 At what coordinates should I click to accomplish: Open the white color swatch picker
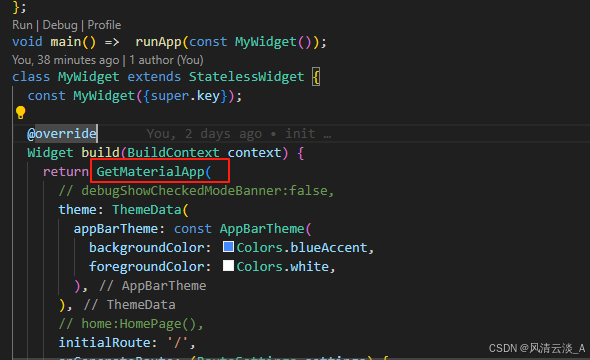[x=228, y=266]
